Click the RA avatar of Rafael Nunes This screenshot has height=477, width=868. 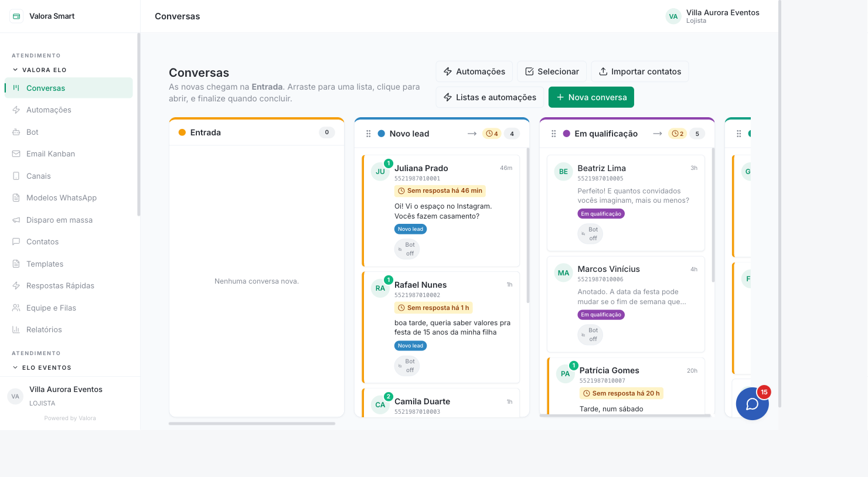380,288
